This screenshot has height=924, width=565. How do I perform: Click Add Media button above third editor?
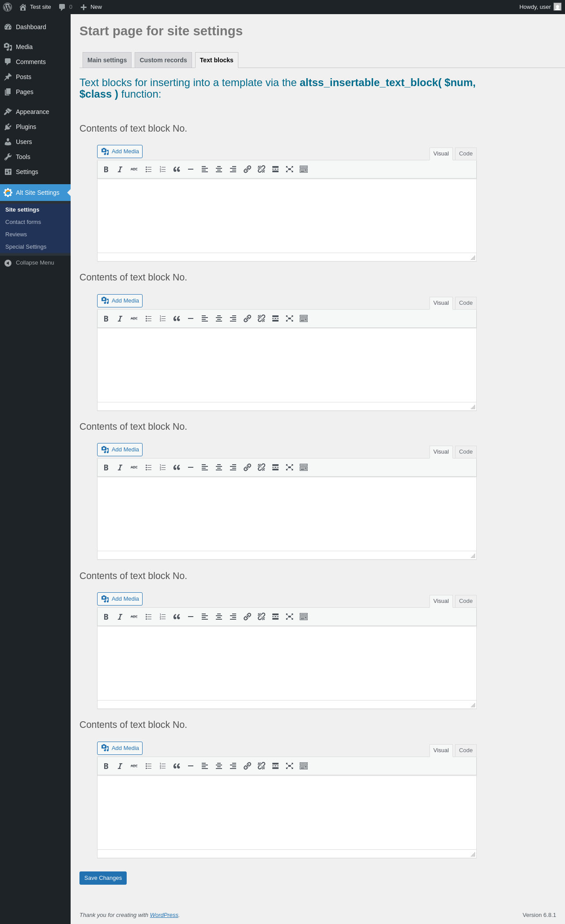click(120, 450)
